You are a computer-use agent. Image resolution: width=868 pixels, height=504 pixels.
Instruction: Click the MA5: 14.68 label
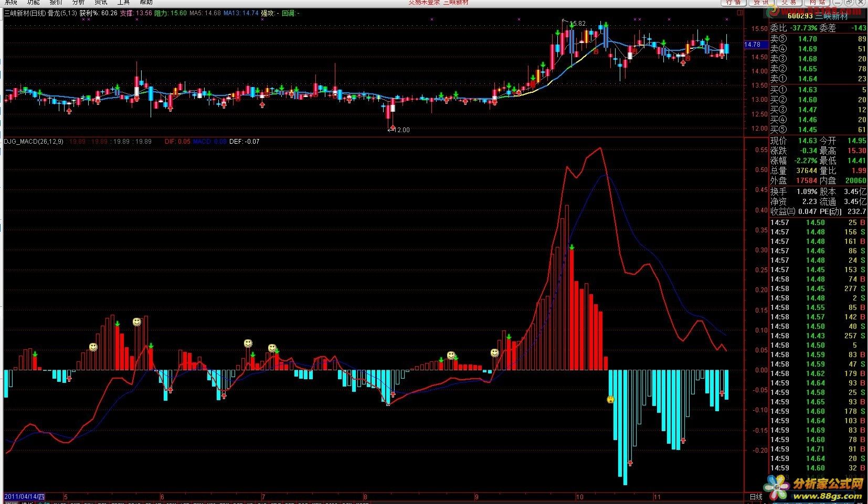point(205,13)
